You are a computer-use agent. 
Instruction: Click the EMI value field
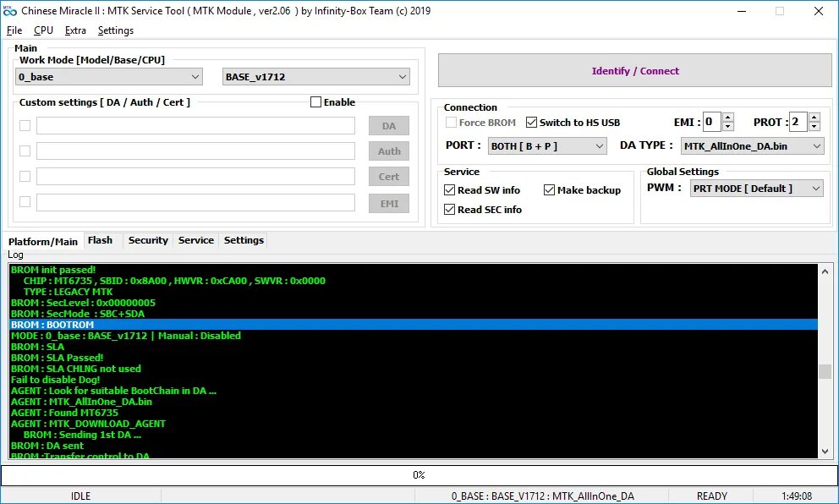tap(711, 122)
